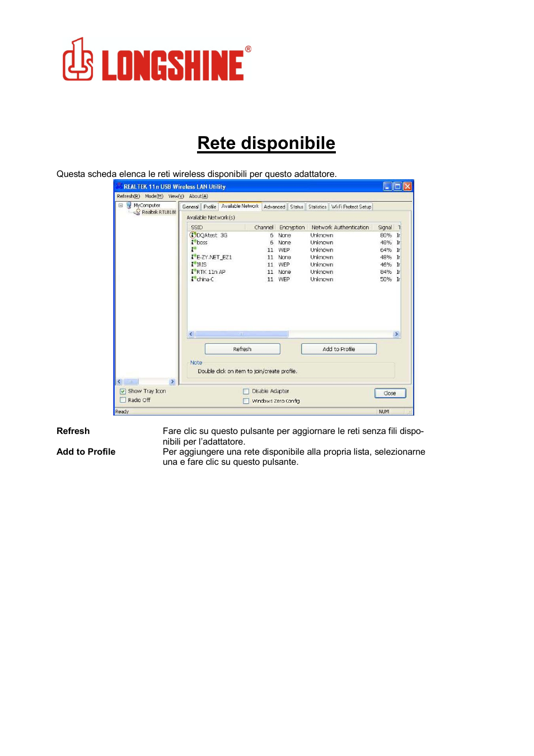Select the boss network row

[x=294, y=242]
